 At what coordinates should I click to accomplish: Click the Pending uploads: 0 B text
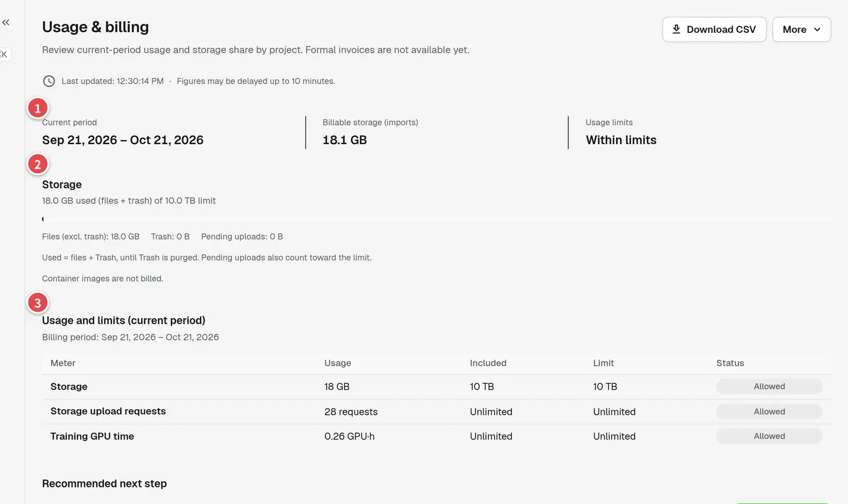click(x=242, y=236)
